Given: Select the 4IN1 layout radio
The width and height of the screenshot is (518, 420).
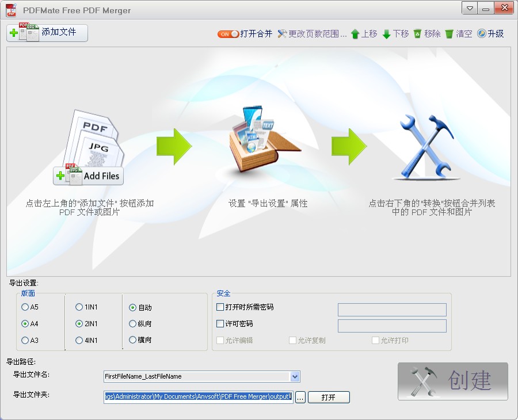Looking at the screenshot, I should coord(79,340).
